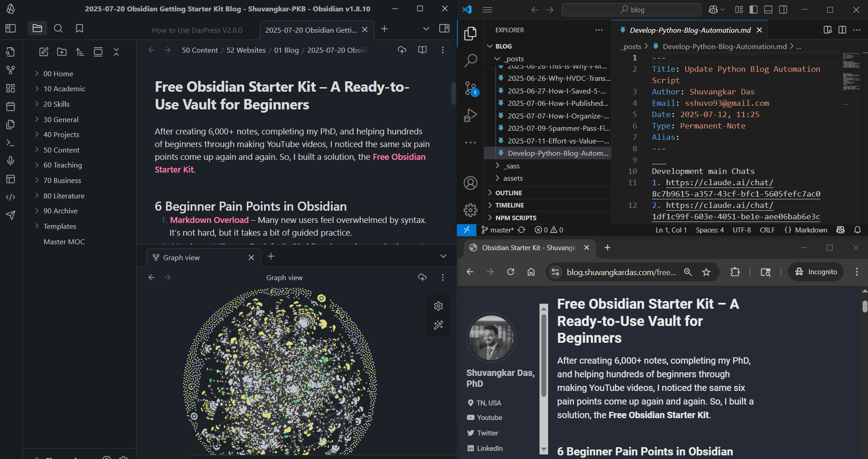
Task: Toggle reading view book icon
Action: [x=422, y=50]
